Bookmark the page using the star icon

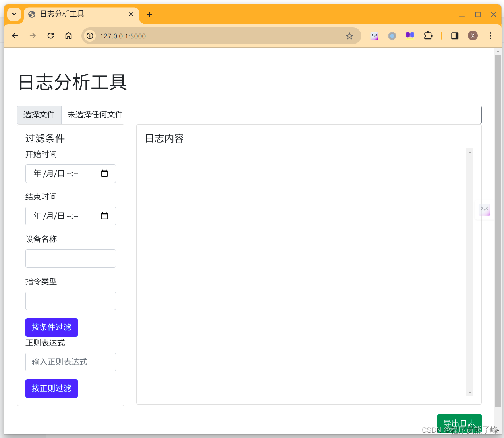350,36
